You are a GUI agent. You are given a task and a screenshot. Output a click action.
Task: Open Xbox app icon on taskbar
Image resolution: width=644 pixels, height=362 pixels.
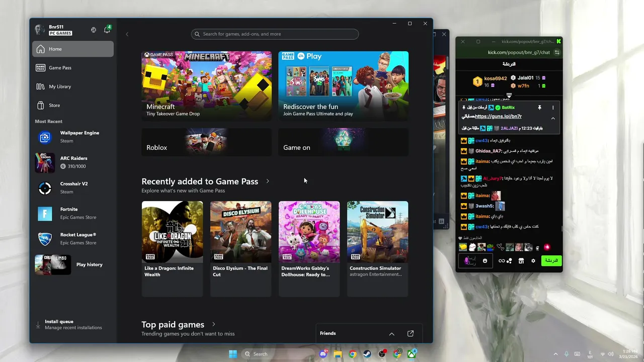point(412,354)
